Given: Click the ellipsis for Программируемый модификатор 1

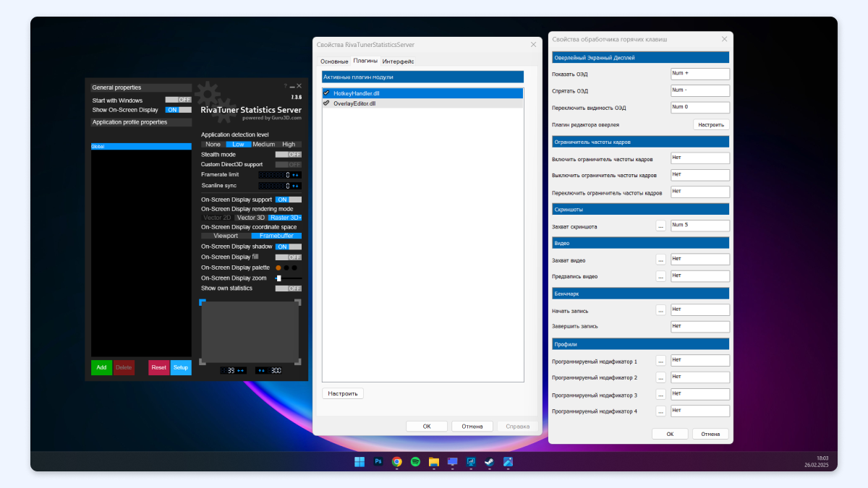Looking at the screenshot, I should (x=660, y=361).
